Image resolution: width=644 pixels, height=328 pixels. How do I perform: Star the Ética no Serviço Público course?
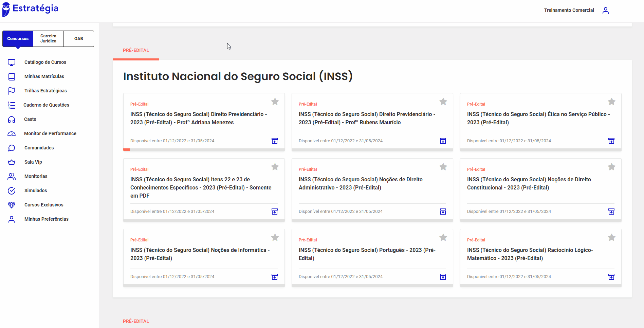coord(612,102)
